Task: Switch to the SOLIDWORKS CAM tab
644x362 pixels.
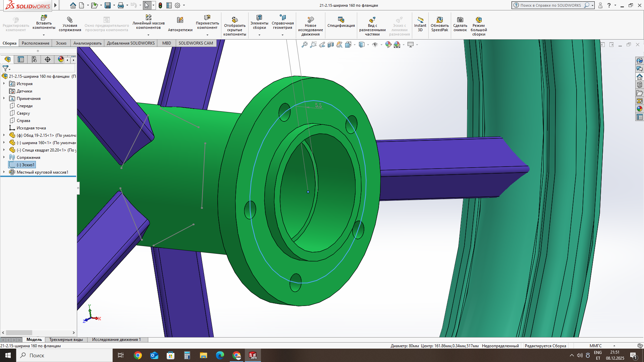Action: (196, 43)
